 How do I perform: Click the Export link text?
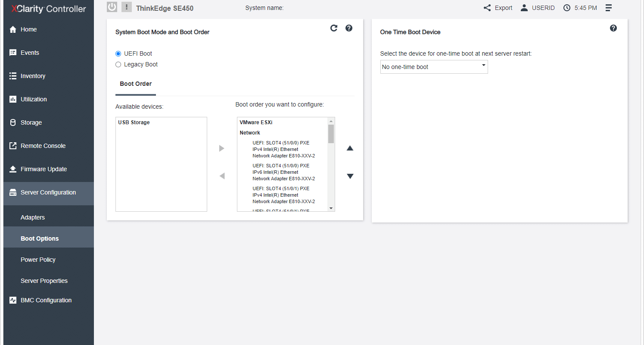504,8
